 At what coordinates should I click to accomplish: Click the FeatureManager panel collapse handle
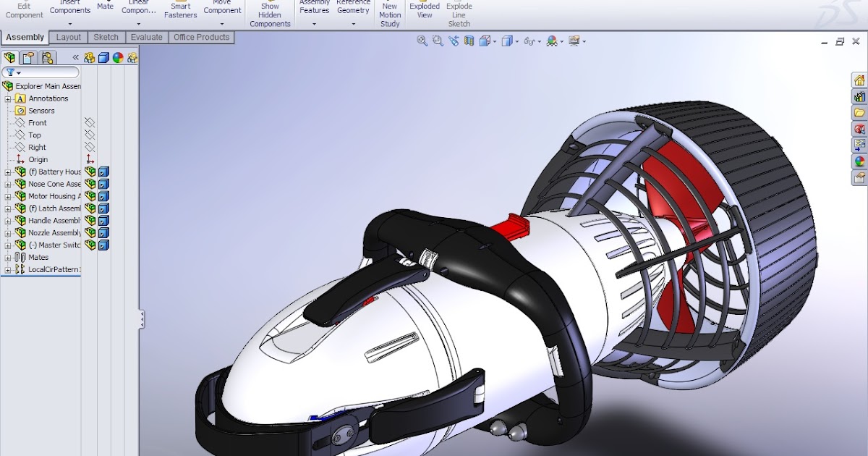(x=142, y=319)
